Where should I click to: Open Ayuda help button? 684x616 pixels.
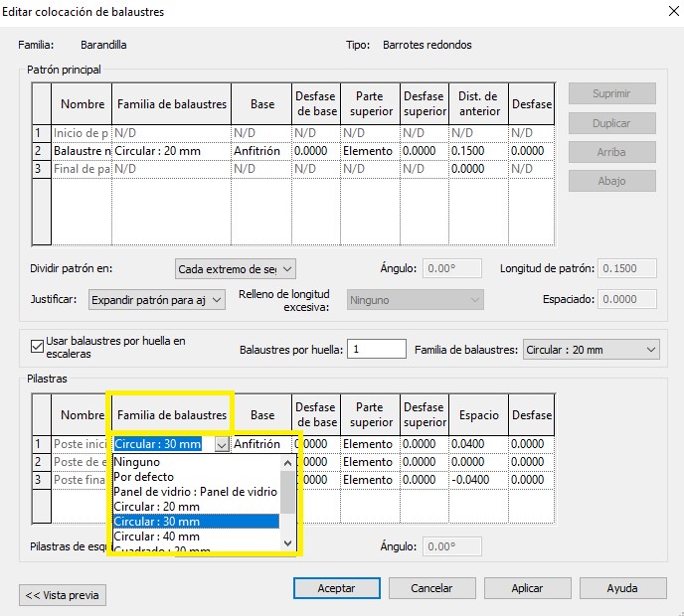pyautogui.click(x=621, y=588)
